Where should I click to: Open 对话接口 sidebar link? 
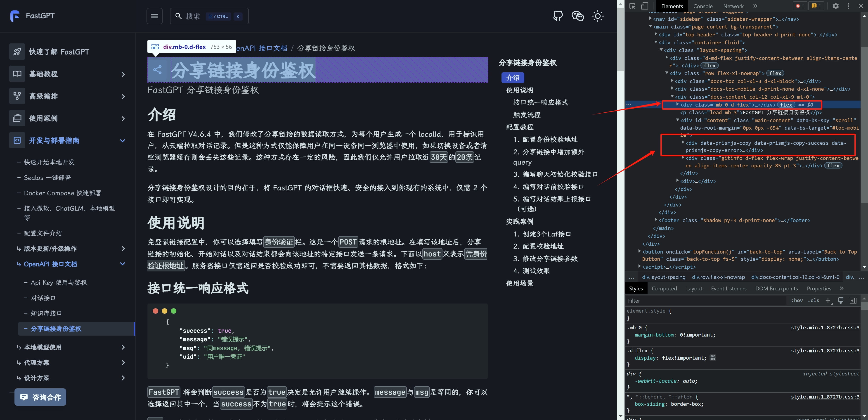(43, 298)
